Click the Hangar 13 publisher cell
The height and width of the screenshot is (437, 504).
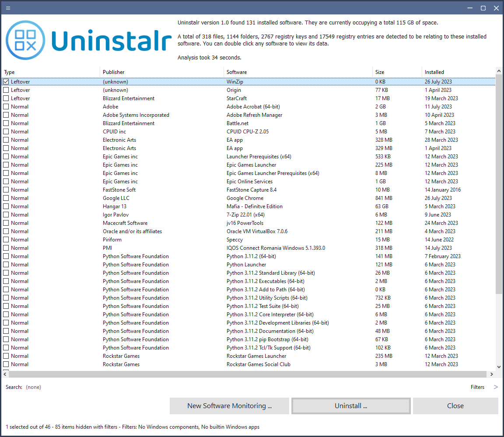click(x=115, y=206)
